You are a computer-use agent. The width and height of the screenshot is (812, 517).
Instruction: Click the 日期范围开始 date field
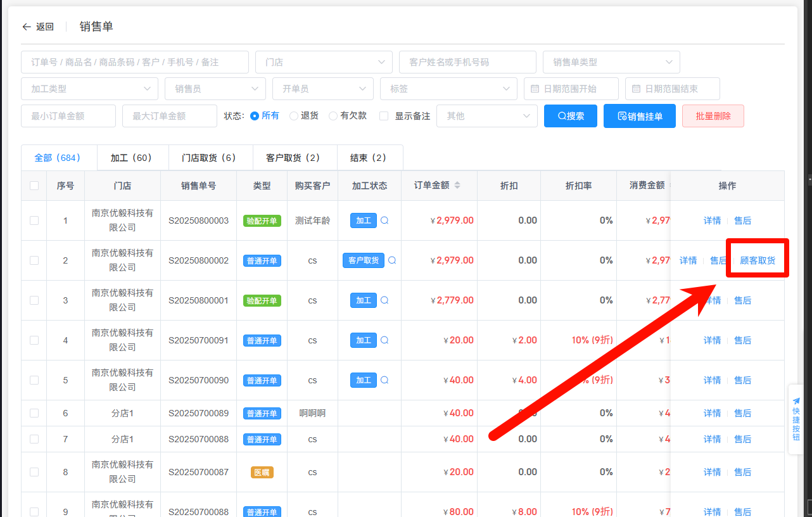tap(571, 89)
